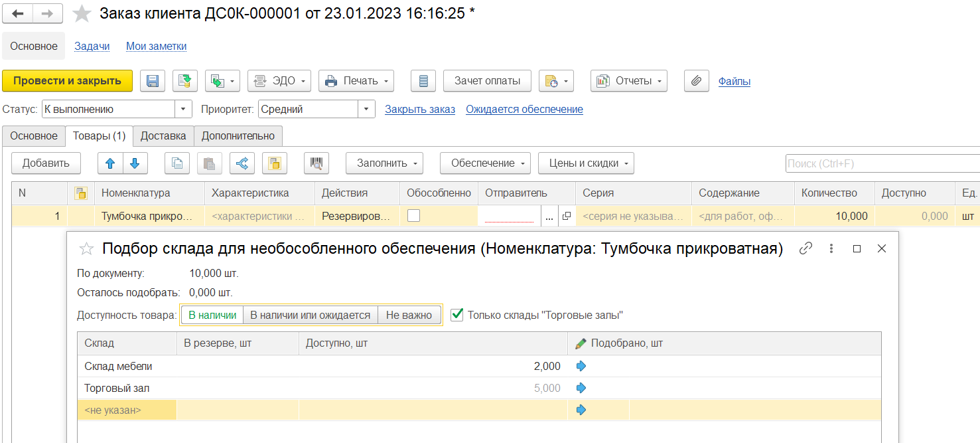Click the Поиск (Ctrl+F) search field
This screenshot has height=443, width=980.
(881, 163)
